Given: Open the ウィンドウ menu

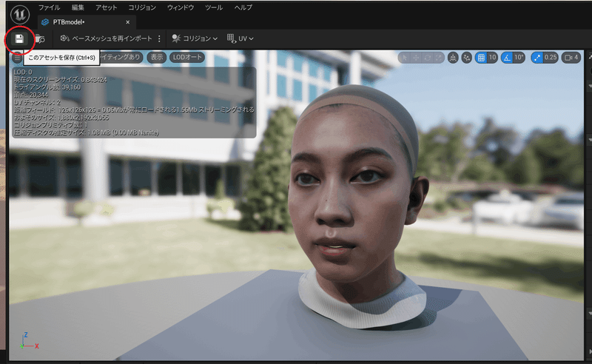Looking at the screenshot, I should (181, 7).
